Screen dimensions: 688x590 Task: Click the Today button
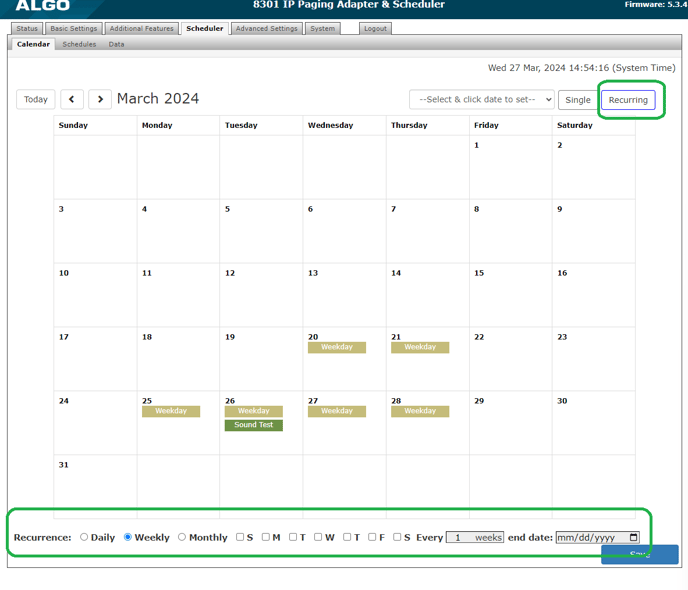tap(36, 100)
